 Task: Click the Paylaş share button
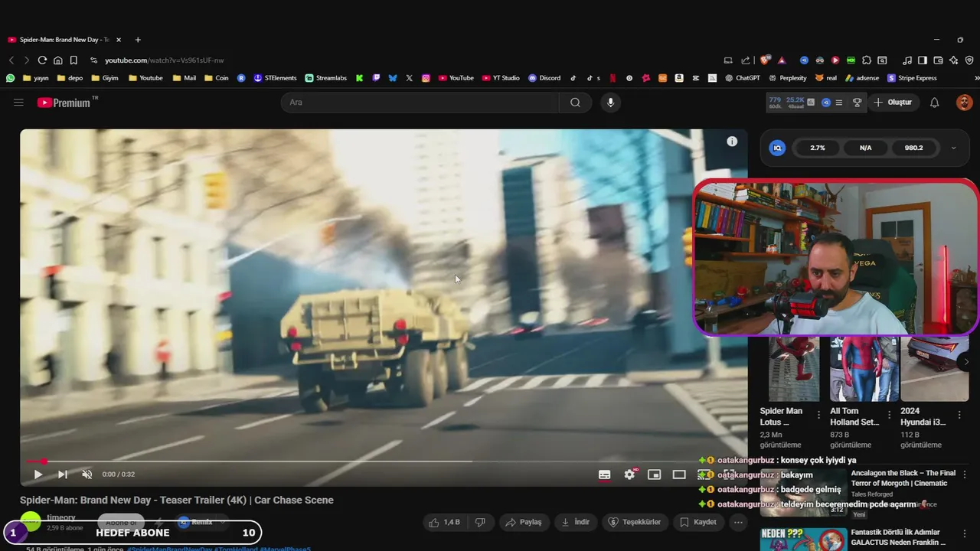(x=523, y=522)
